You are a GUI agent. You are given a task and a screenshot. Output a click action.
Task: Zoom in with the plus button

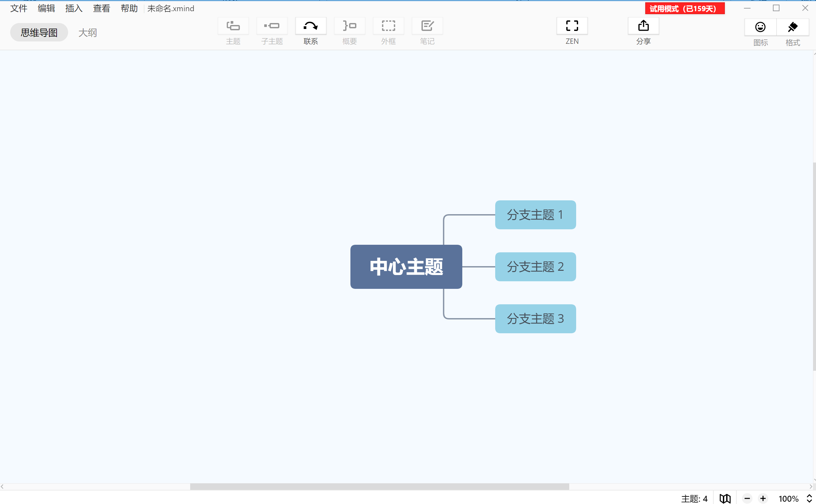763,498
